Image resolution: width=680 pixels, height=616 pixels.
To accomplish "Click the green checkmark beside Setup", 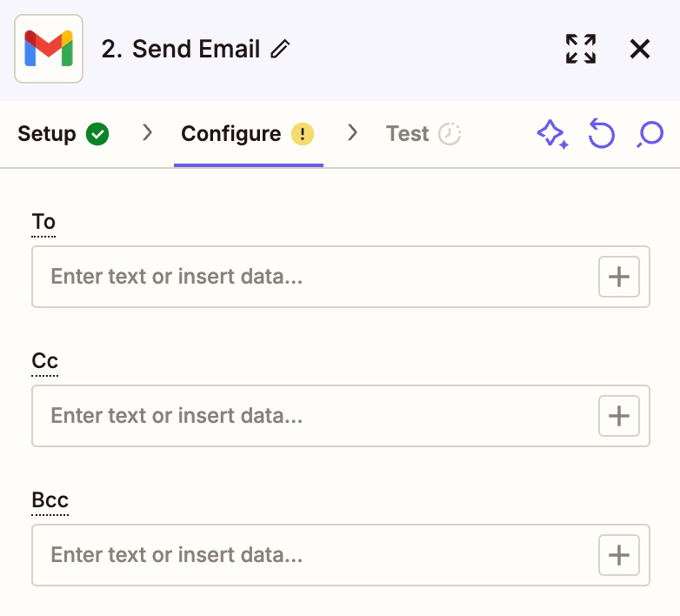I will click(x=97, y=134).
